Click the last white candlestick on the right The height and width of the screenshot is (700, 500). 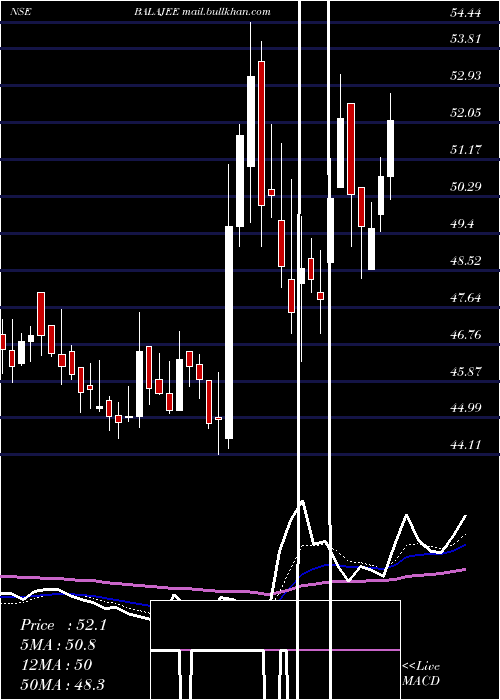coord(391,148)
